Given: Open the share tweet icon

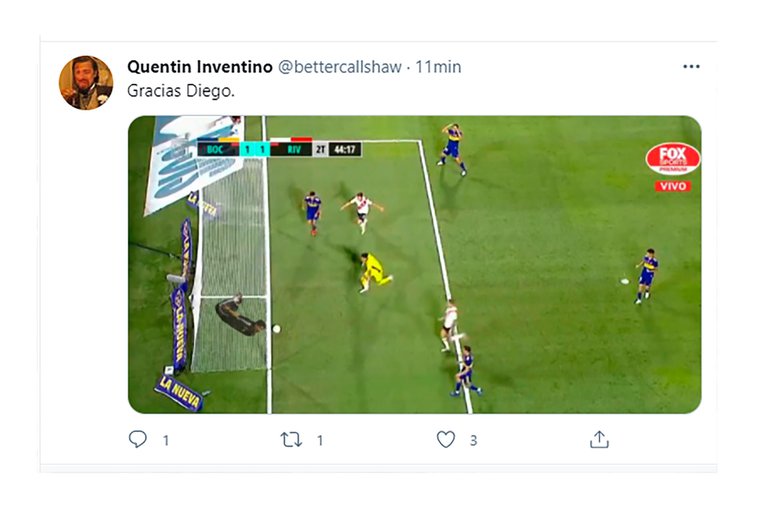Looking at the screenshot, I should pyautogui.click(x=599, y=439).
